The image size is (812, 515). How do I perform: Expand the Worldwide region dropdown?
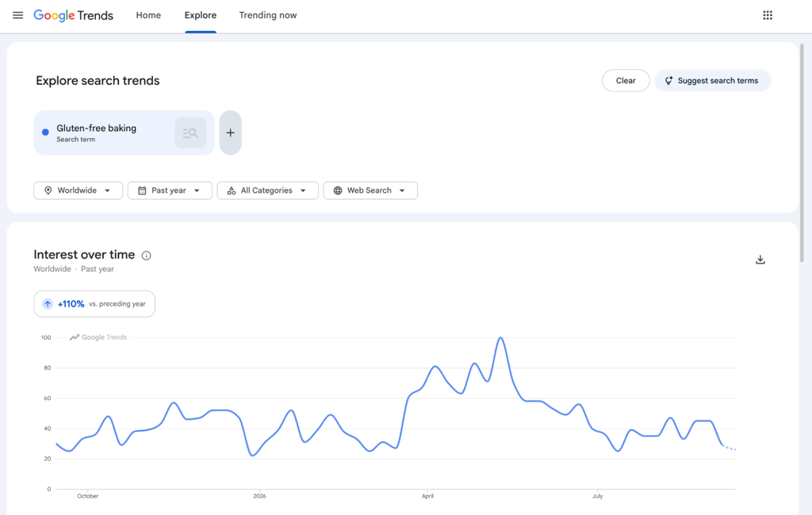79,190
